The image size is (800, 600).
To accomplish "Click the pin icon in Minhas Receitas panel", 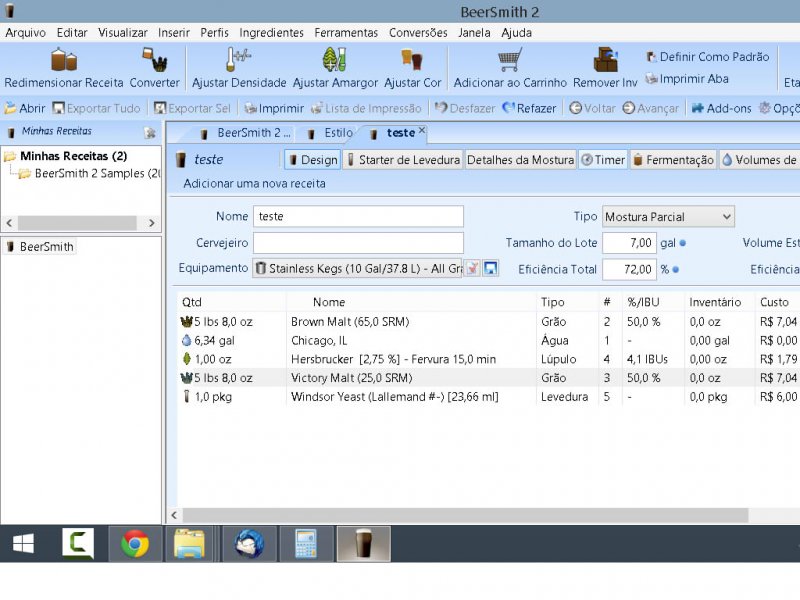I will (150, 133).
